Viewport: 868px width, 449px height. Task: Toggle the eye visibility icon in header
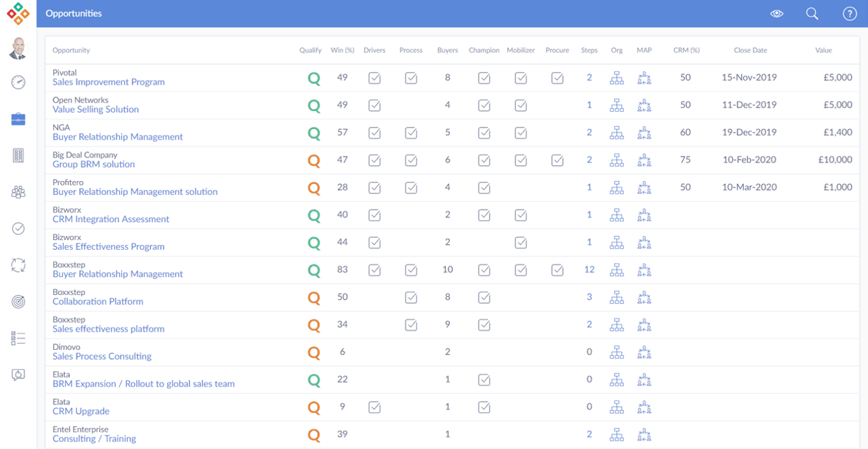[x=776, y=14]
